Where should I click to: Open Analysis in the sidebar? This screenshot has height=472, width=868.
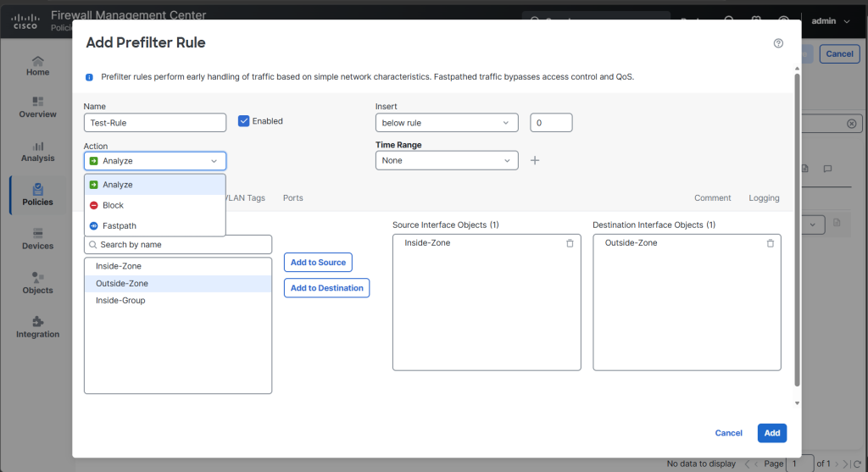(x=37, y=152)
